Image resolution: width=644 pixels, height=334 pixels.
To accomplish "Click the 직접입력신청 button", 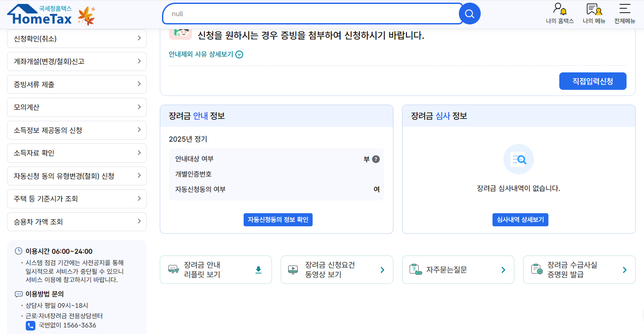I will click(x=592, y=81).
